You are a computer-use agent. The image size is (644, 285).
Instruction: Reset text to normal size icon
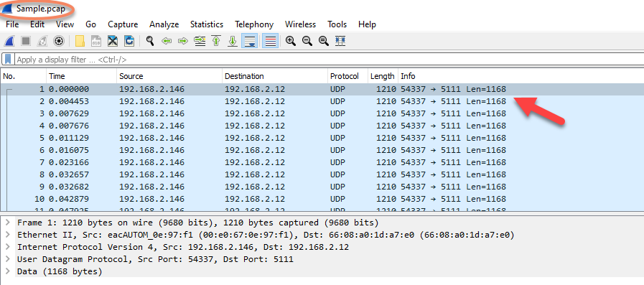(324, 41)
